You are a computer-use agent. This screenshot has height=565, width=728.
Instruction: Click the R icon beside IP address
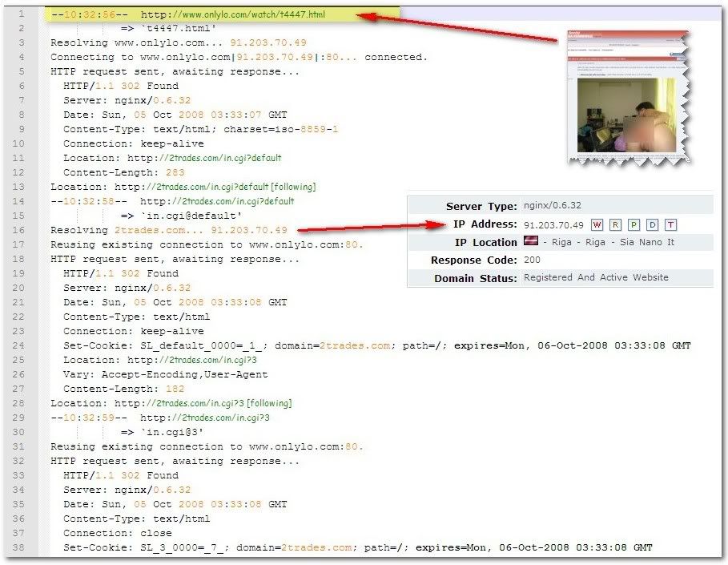[615, 225]
